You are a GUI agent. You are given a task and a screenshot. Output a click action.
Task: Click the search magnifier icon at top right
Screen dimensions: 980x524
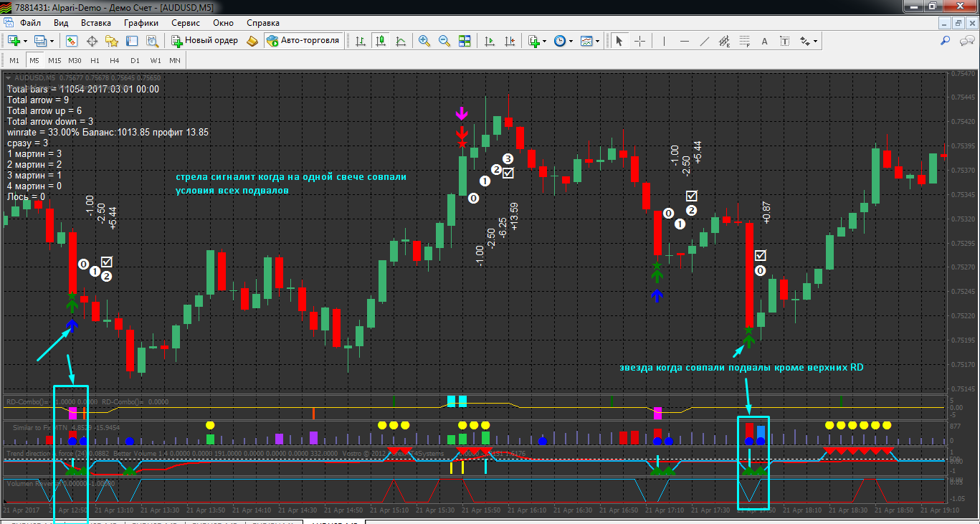pos(946,41)
